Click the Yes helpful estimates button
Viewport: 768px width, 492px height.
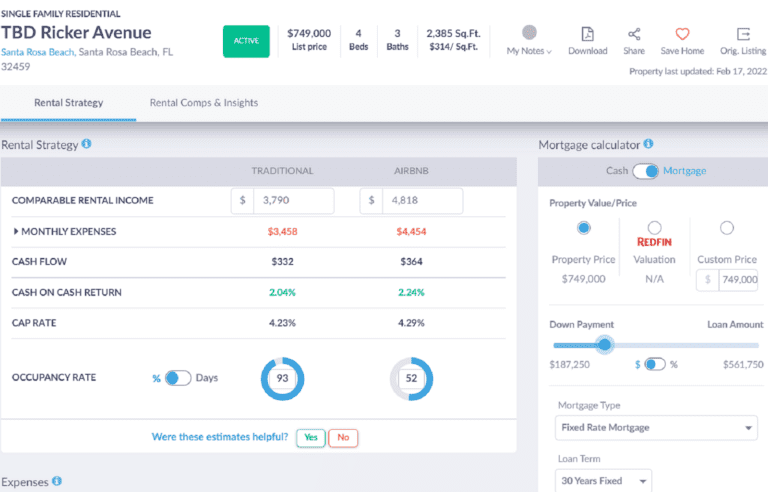tap(310, 437)
